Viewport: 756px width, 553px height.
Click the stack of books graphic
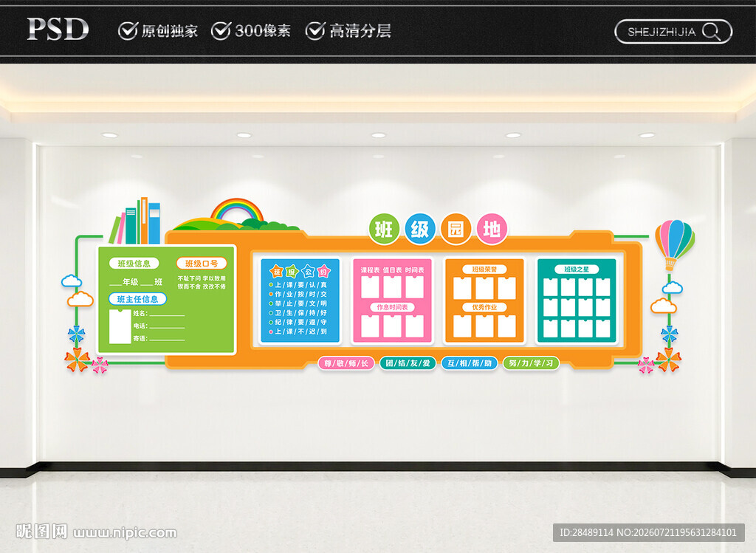tap(136, 220)
